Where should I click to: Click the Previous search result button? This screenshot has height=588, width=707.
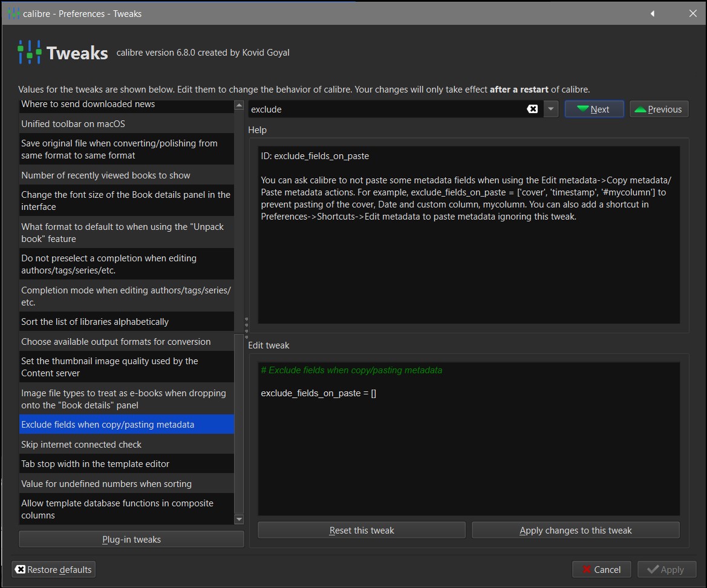click(659, 109)
